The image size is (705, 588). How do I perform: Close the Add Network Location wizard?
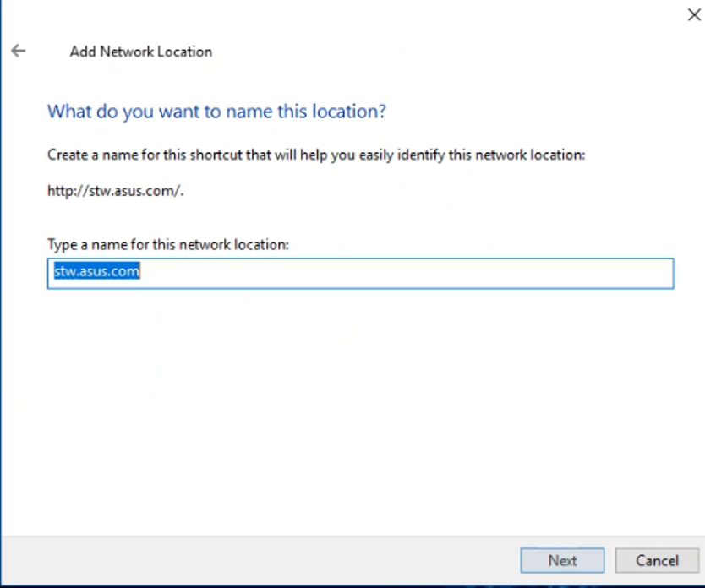coord(694,15)
